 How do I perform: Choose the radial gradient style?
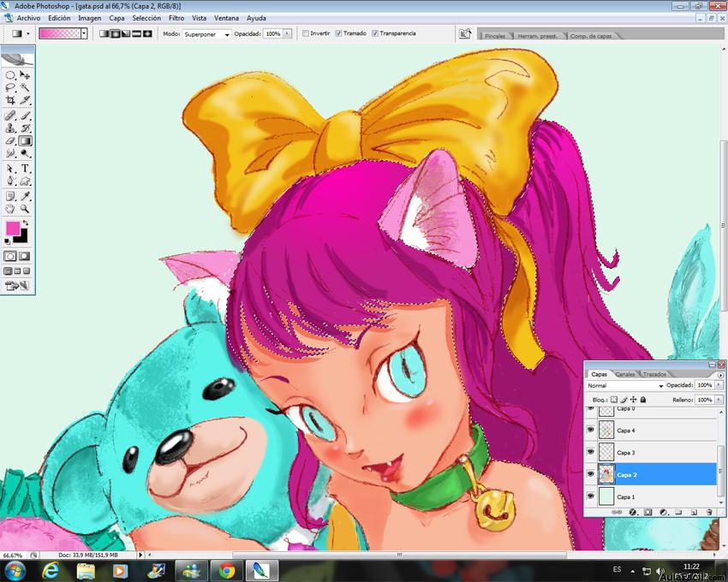coord(115,33)
